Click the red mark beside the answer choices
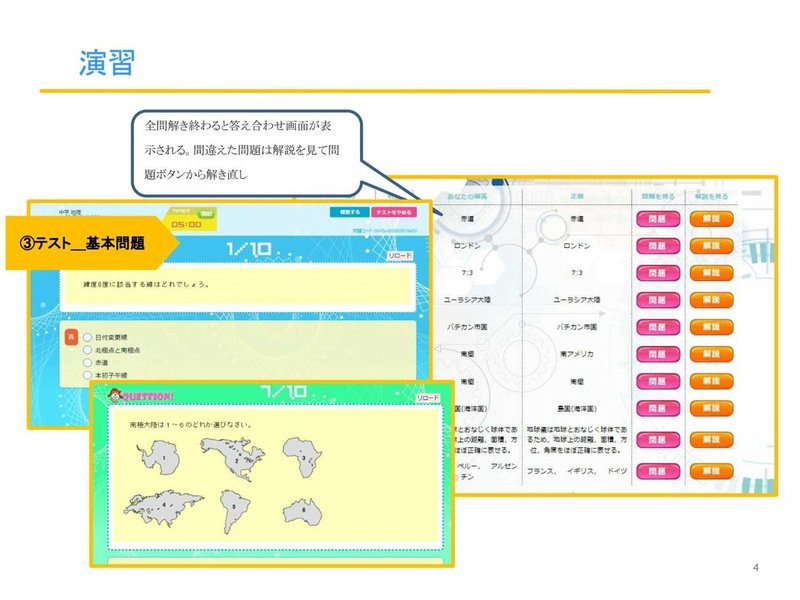This screenshot has height=600, width=800. click(71, 337)
